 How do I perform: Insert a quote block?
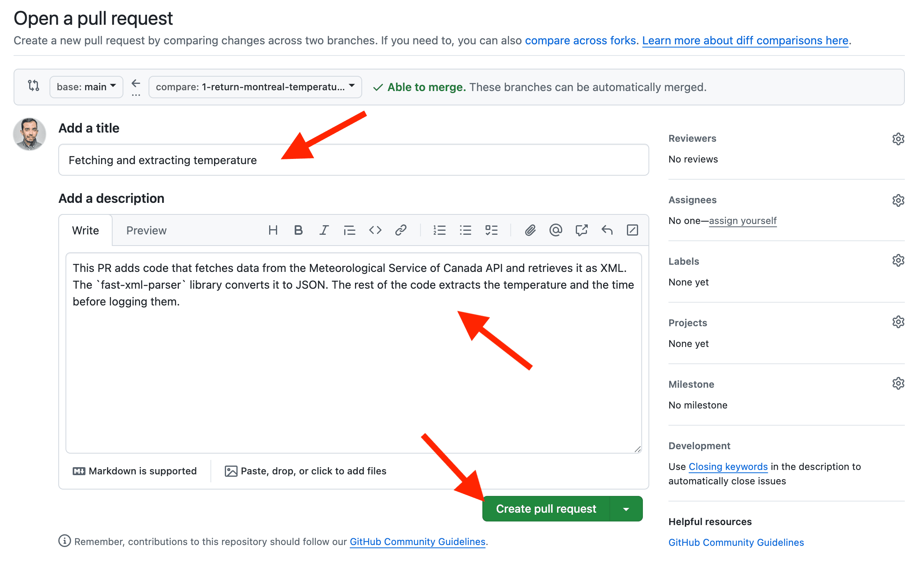(x=349, y=230)
